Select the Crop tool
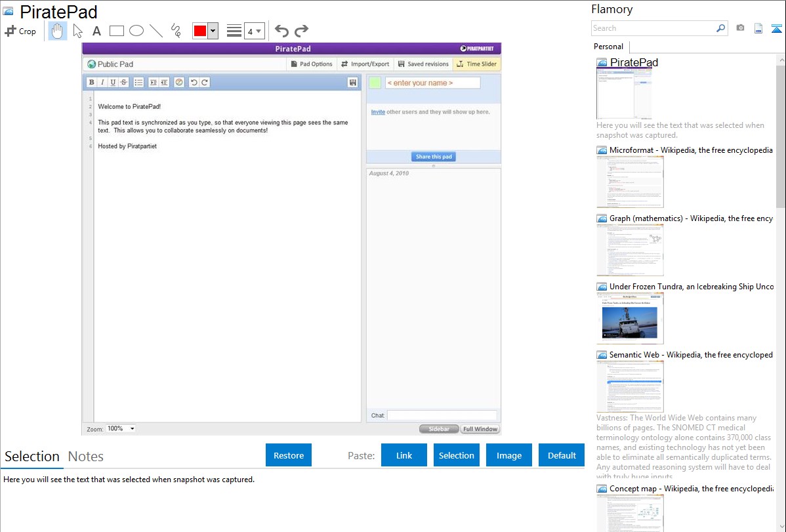The height and width of the screenshot is (532, 786). pyautogui.click(x=20, y=31)
